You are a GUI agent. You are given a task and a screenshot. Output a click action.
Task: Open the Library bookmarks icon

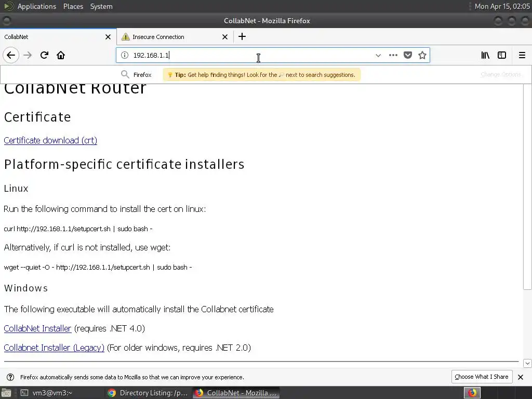click(x=485, y=55)
